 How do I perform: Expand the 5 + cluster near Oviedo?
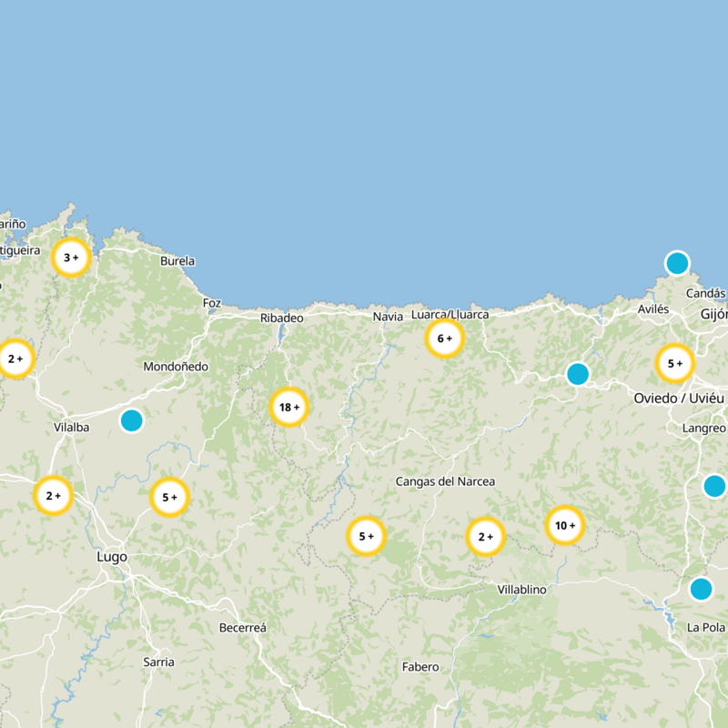click(x=675, y=363)
